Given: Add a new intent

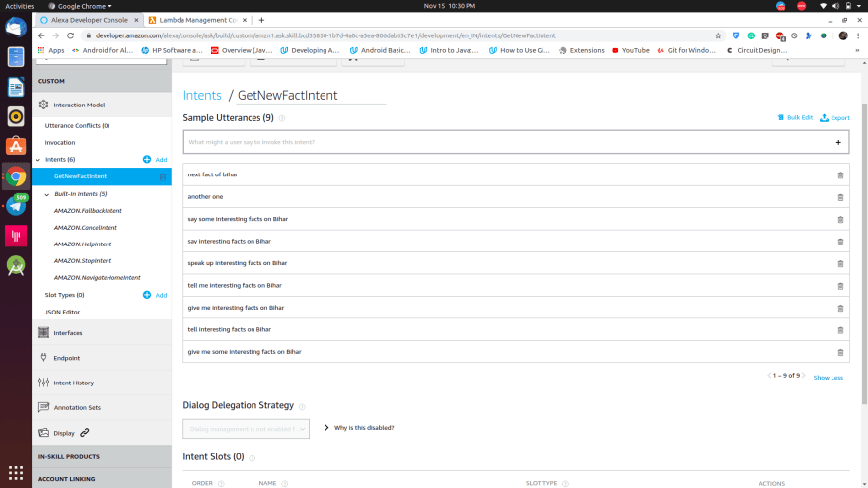Looking at the screenshot, I should click(155, 160).
